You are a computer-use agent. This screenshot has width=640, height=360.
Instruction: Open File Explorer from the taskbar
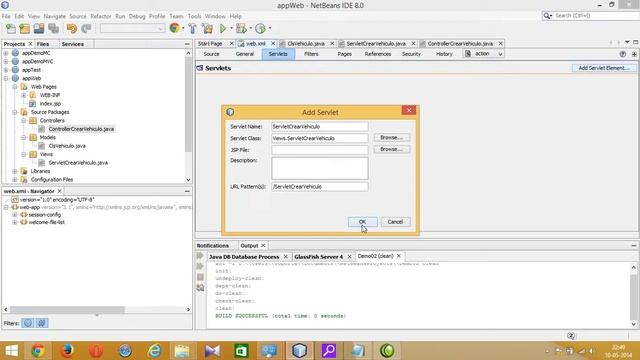click(182, 351)
